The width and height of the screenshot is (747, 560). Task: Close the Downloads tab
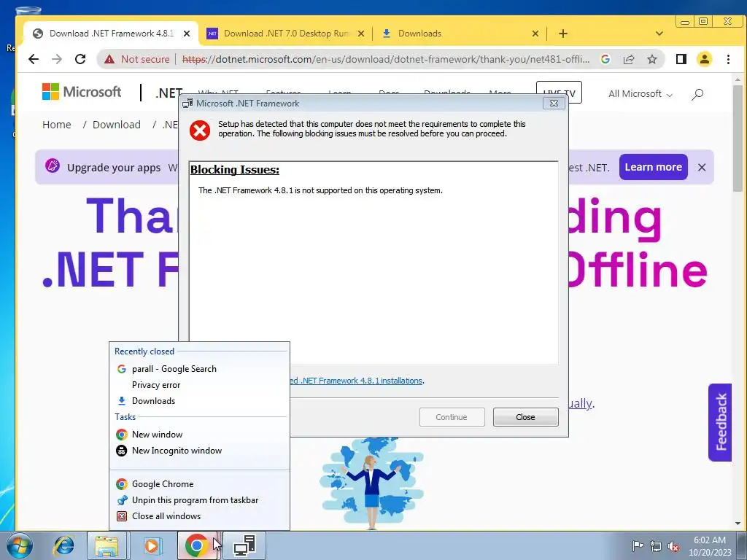pyautogui.click(x=535, y=34)
